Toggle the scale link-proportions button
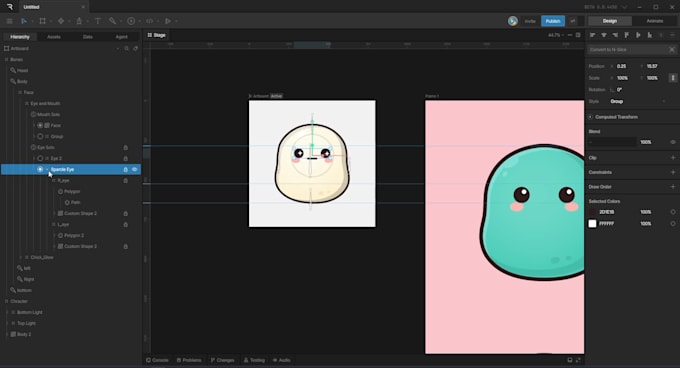The width and height of the screenshot is (680, 368). pyautogui.click(x=673, y=78)
